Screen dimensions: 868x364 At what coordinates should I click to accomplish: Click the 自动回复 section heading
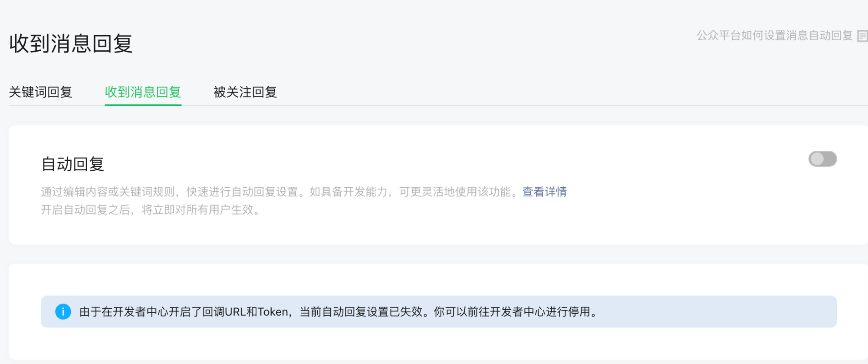pos(73,164)
